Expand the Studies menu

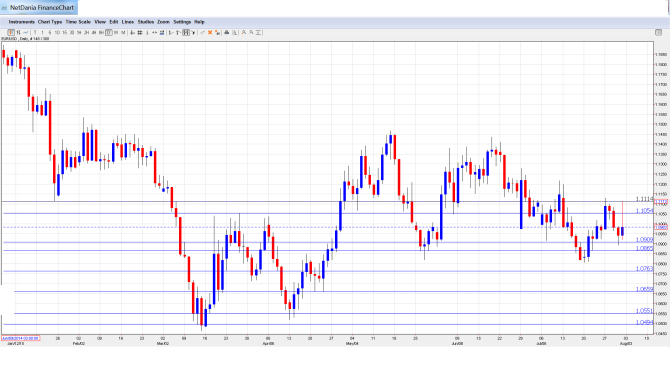click(x=146, y=22)
